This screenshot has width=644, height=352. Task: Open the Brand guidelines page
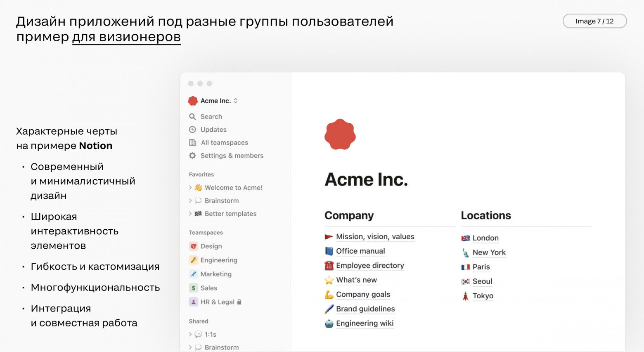[x=365, y=309]
